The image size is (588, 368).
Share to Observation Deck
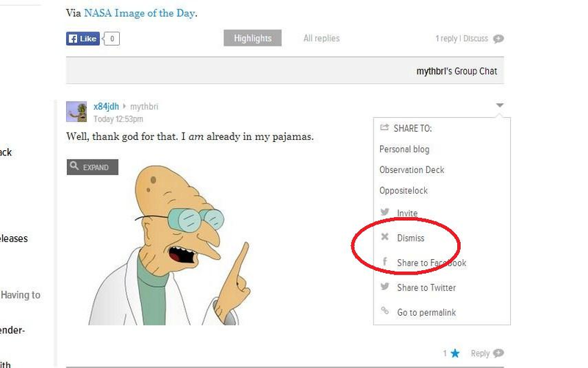[412, 170]
